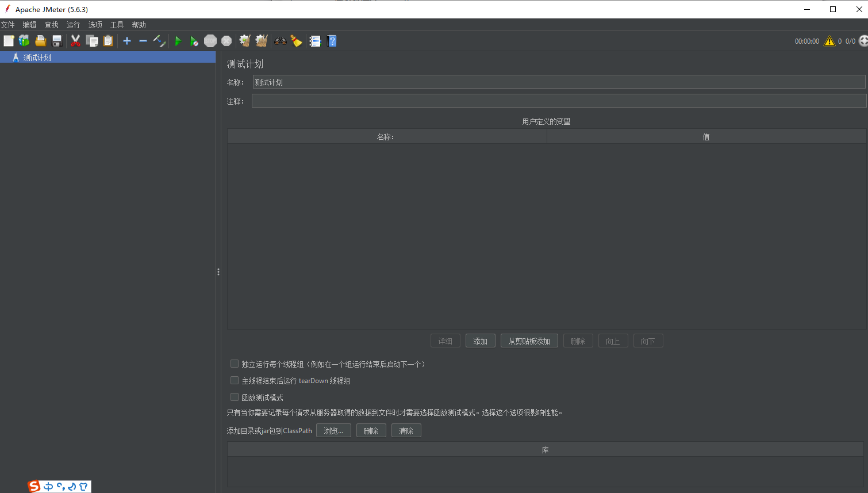This screenshot has height=493, width=868.
Task: Stop the test with STOP sign icon
Action: coord(210,41)
